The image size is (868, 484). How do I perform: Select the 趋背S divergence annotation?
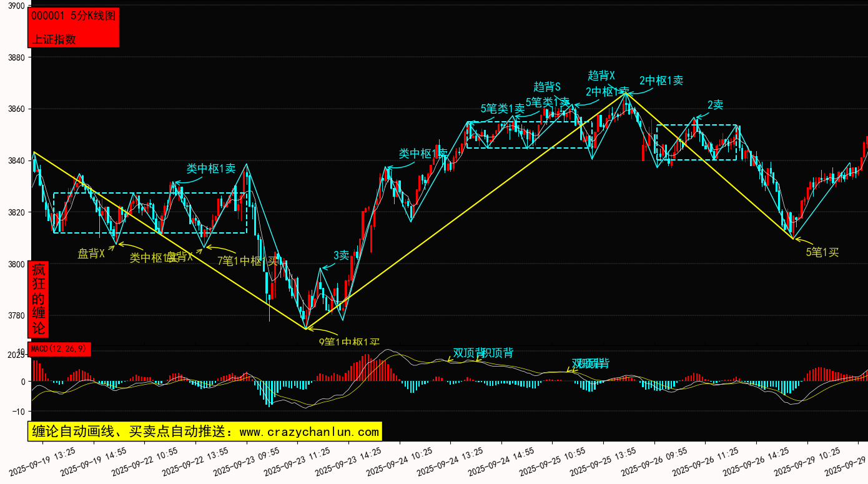(547, 87)
